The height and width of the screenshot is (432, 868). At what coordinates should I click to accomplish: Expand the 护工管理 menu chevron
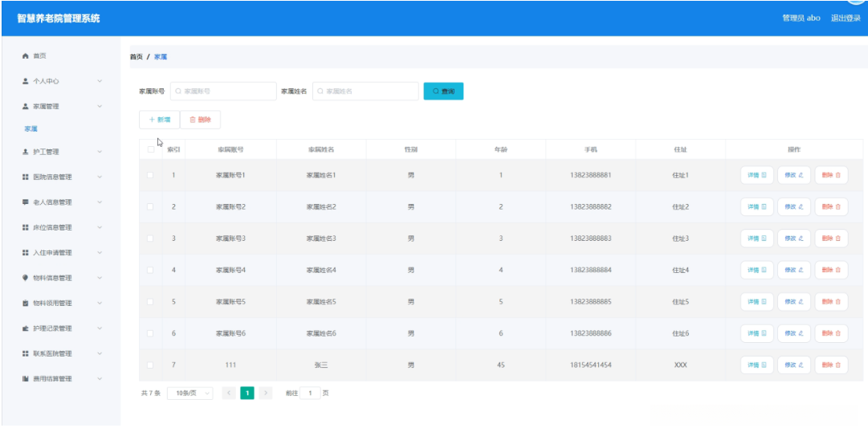click(100, 152)
